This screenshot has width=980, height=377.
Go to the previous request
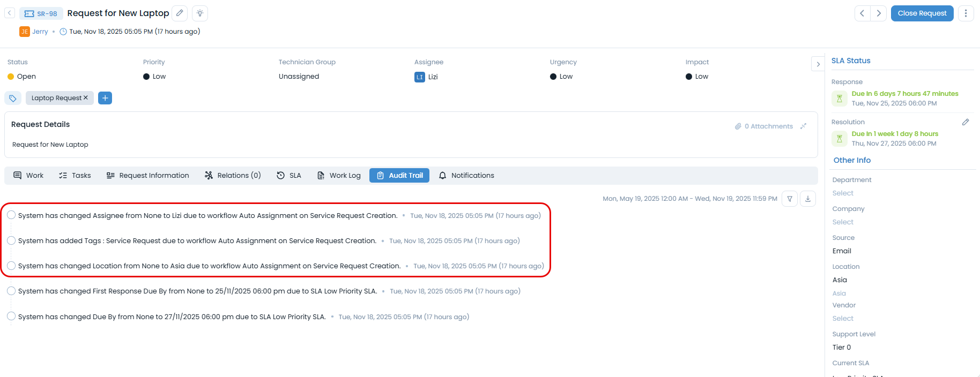862,13
